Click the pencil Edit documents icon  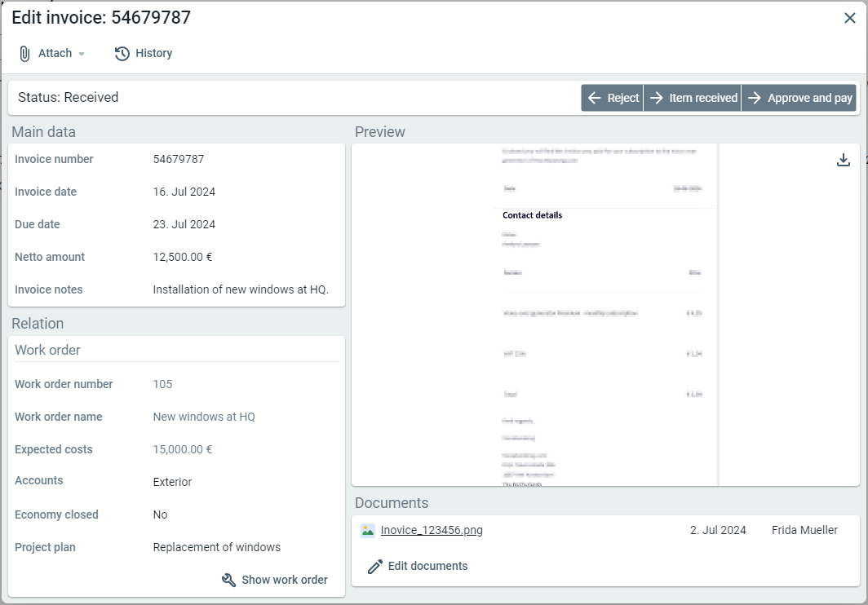[375, 567]
